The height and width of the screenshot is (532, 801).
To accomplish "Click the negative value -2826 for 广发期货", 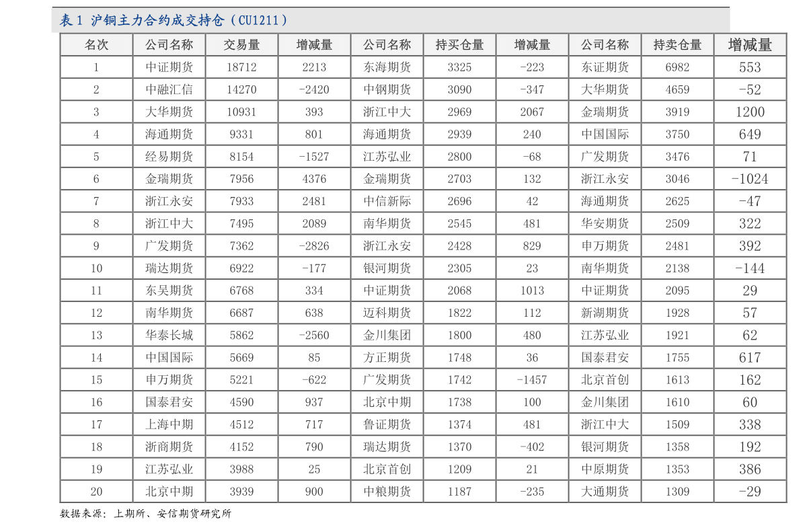I will tap(314, 245).
